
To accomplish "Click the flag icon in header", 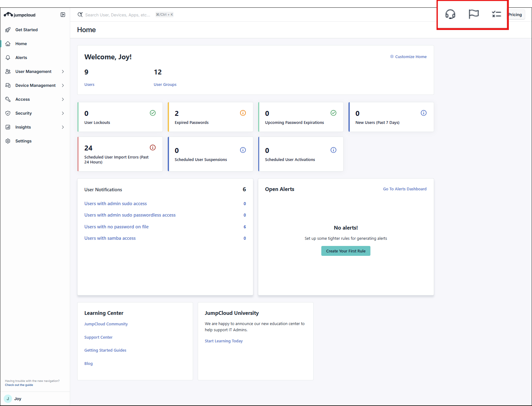I will 473,14.
